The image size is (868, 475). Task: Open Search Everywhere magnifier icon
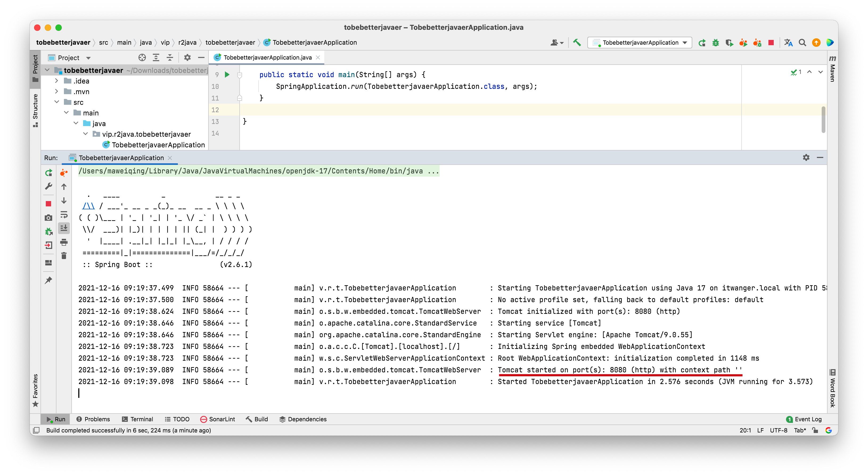point(802,42)
